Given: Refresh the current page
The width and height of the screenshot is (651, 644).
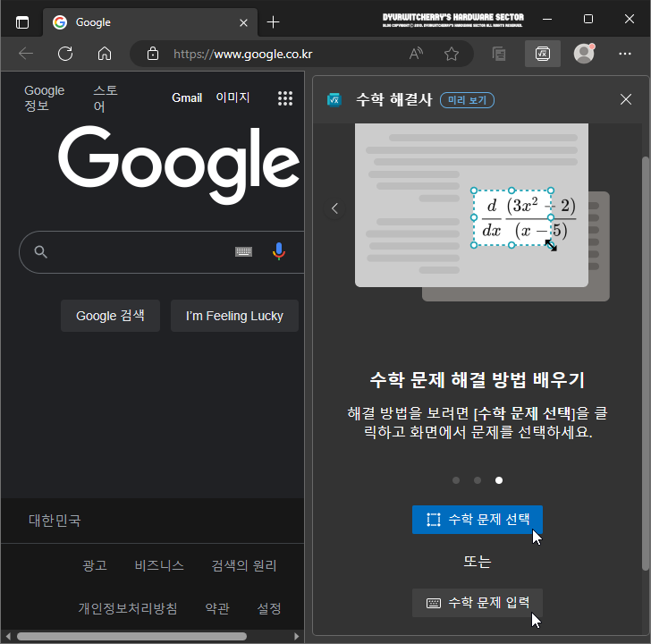Looking at the screenshot, I should coord(65,54).
